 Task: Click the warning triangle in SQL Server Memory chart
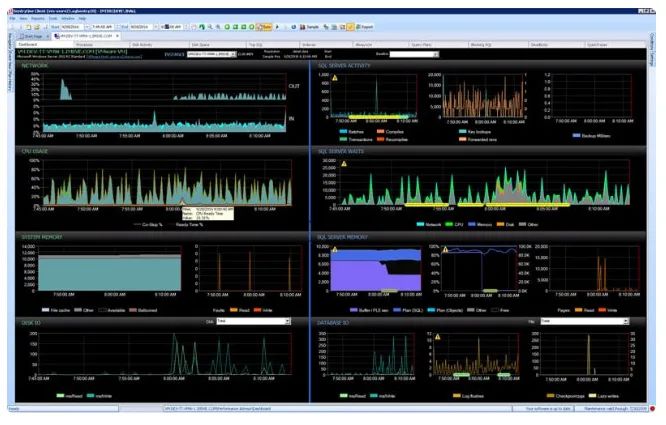[x=335, y=249]
